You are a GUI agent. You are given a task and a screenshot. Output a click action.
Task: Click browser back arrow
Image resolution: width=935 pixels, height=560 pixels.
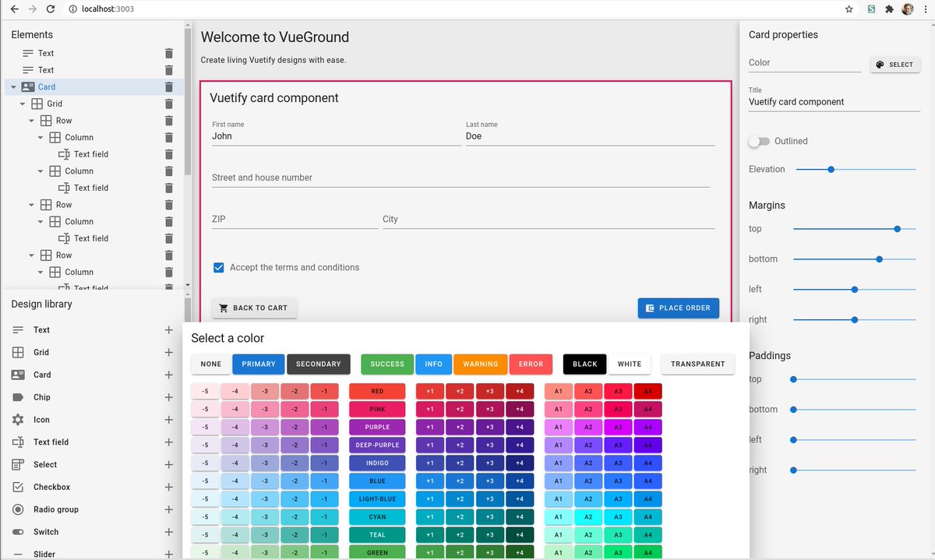coord(13,9)
